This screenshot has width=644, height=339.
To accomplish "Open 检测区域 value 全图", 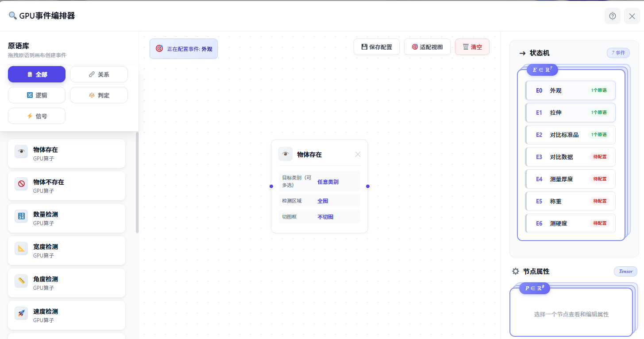I will pyautogui.click(x=323, y=201).
